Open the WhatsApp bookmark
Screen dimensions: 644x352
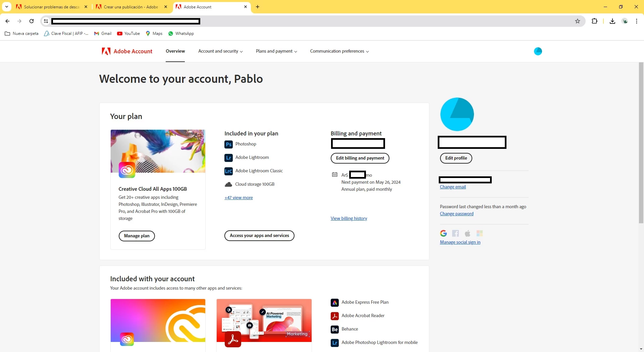(x=181, y=34)
